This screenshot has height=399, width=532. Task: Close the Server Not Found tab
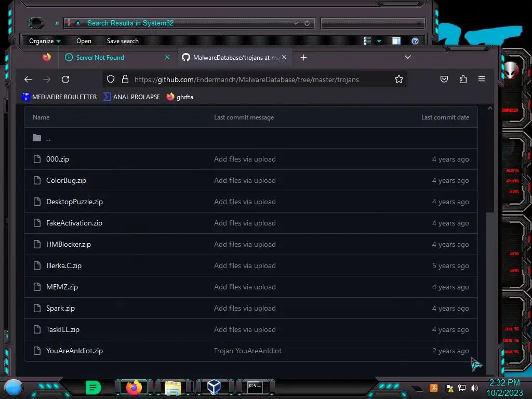(167, 57)
